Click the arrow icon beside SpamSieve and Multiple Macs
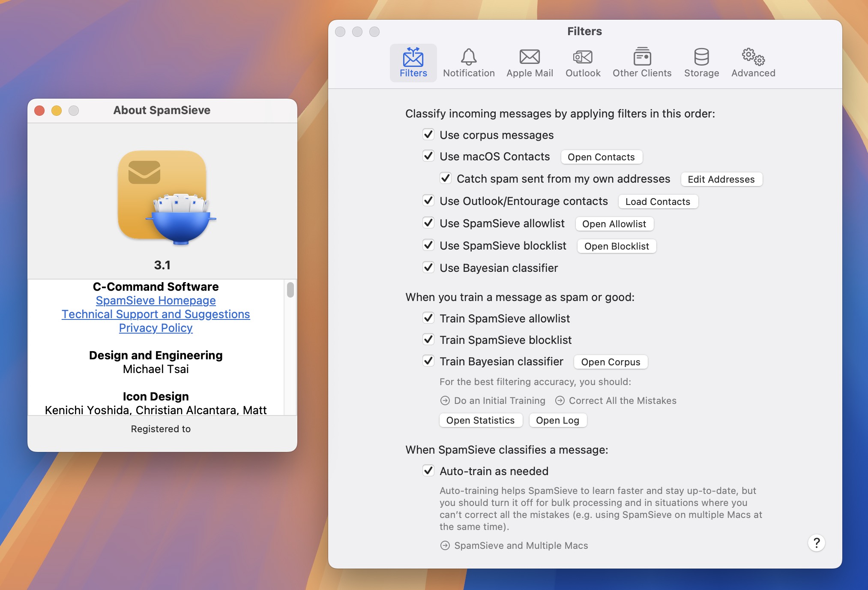This screenshot has height=590, width=868. coord(445,545)
